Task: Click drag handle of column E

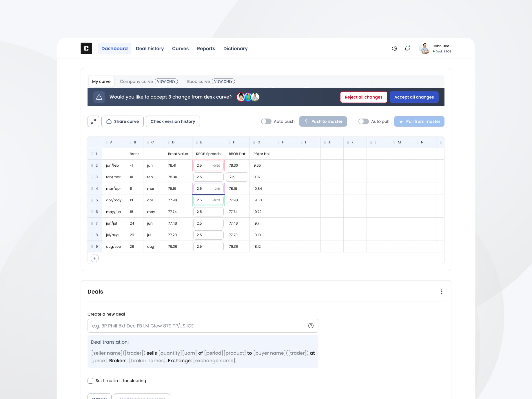Action: (197, 142)
